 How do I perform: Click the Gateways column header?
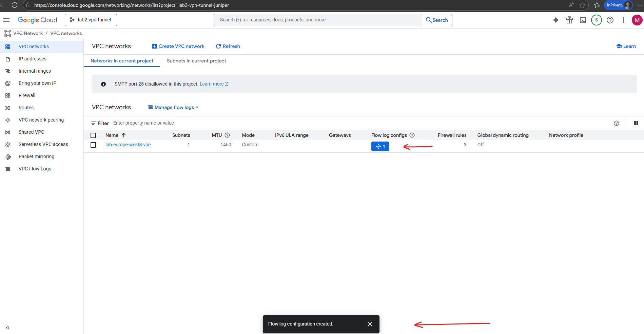point(340,135)
